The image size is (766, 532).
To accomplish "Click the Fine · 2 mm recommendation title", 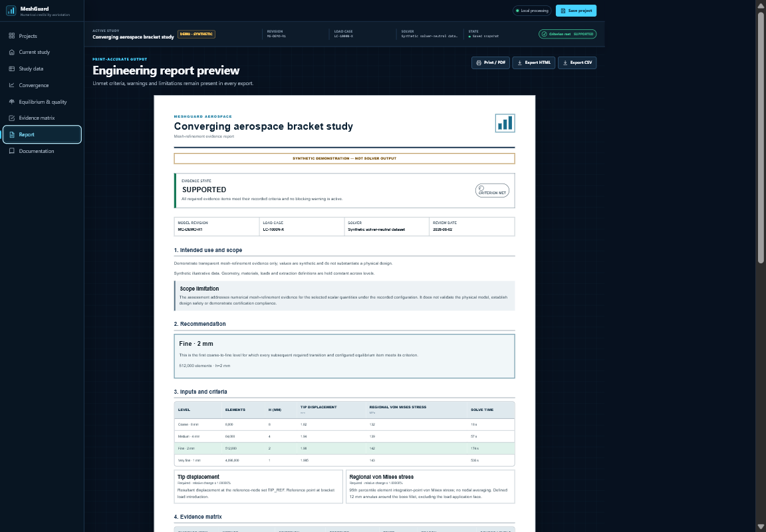I will tap(196, 344).
